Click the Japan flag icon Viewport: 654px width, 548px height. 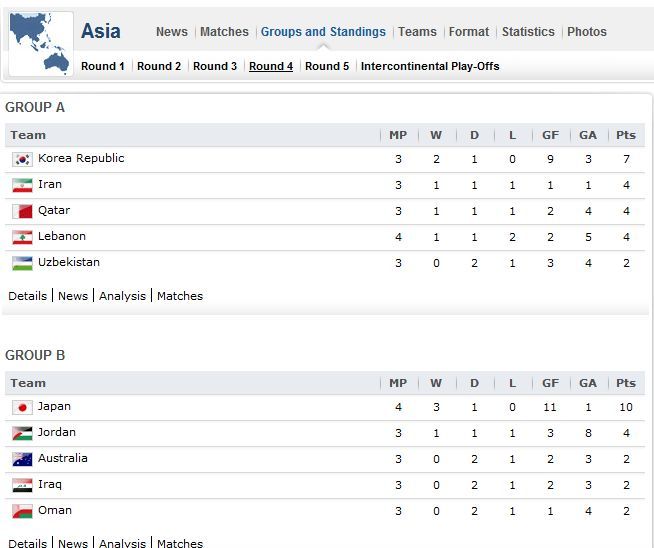(x=22, y=407)
